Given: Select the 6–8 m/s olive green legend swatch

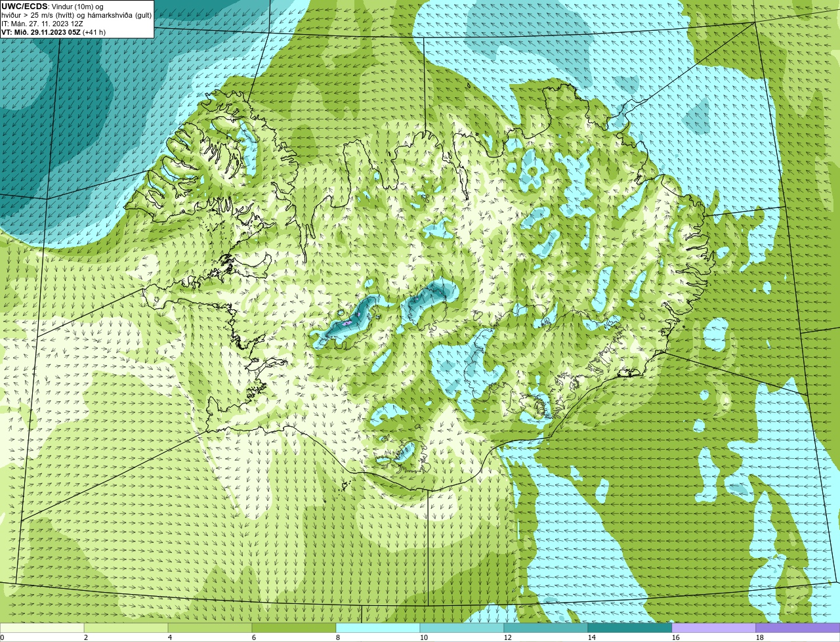Looking at the screenshot, I should pos(294,628).
